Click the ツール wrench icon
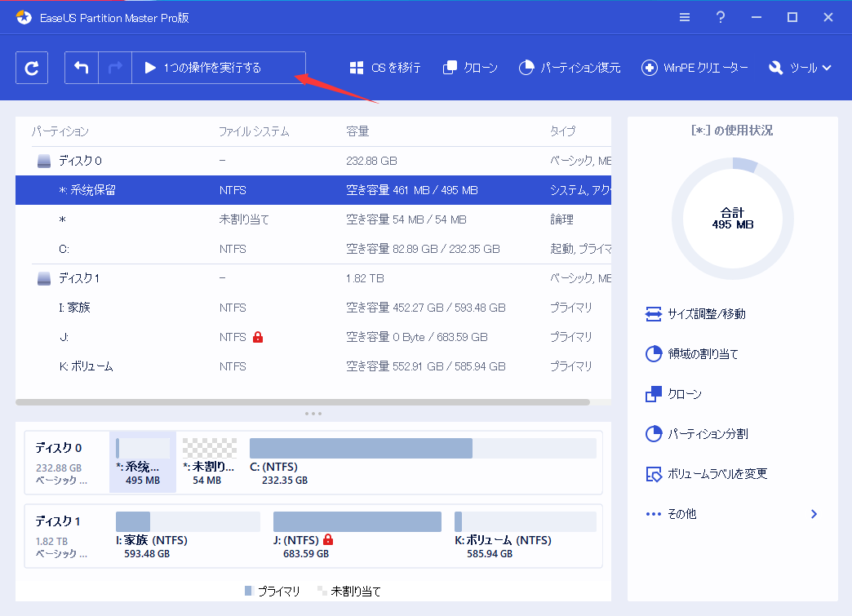 [x=775, y=68]
